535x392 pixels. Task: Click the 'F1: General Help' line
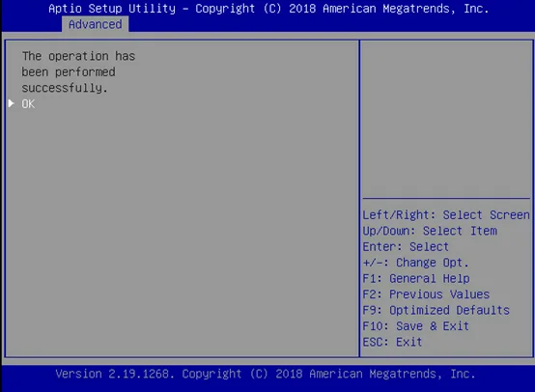[416, 278]
